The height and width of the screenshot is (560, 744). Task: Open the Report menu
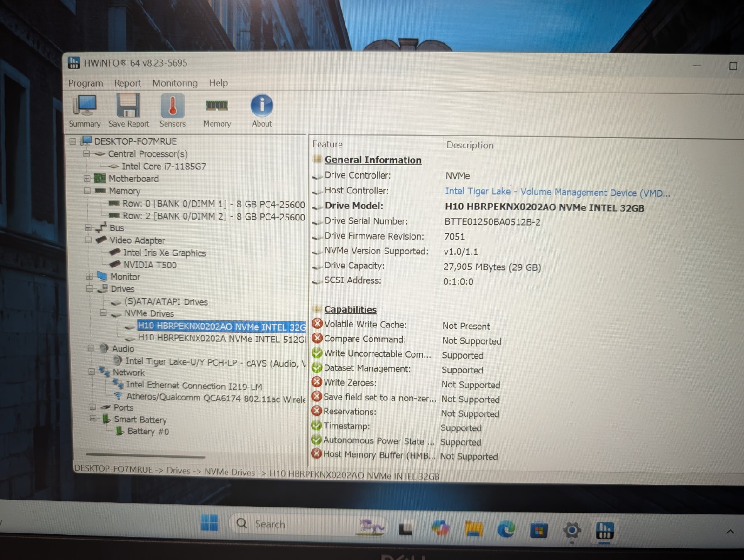pos(127,83)
